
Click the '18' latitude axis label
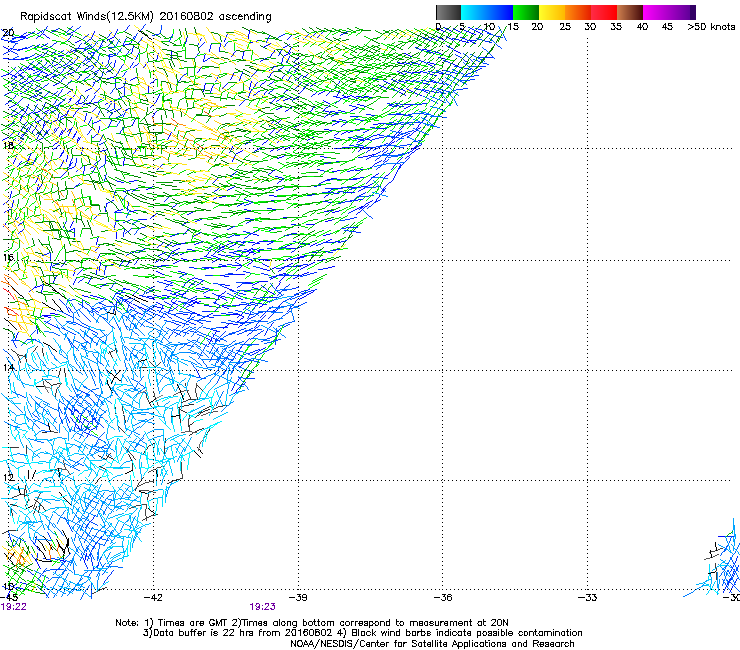pos(8,145)
